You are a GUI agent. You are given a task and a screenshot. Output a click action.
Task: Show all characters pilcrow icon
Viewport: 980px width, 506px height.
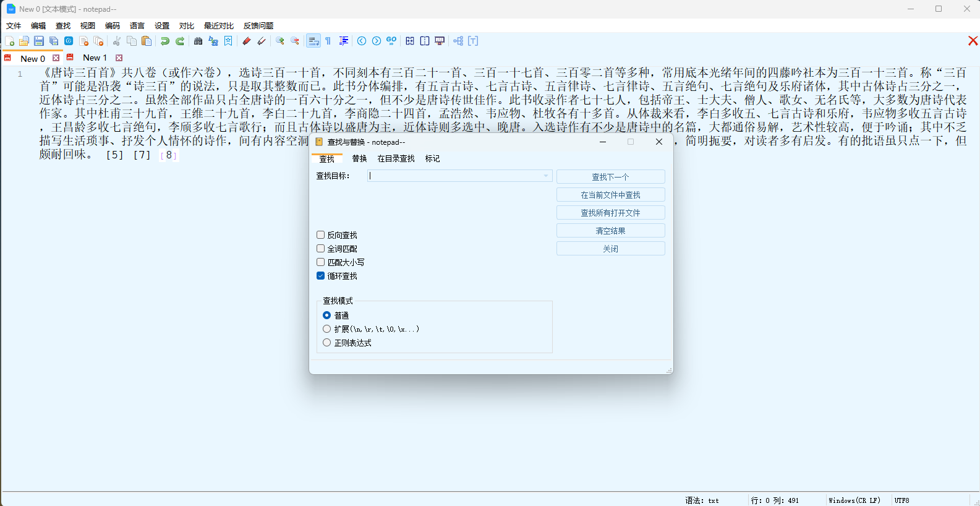(328, 41)
